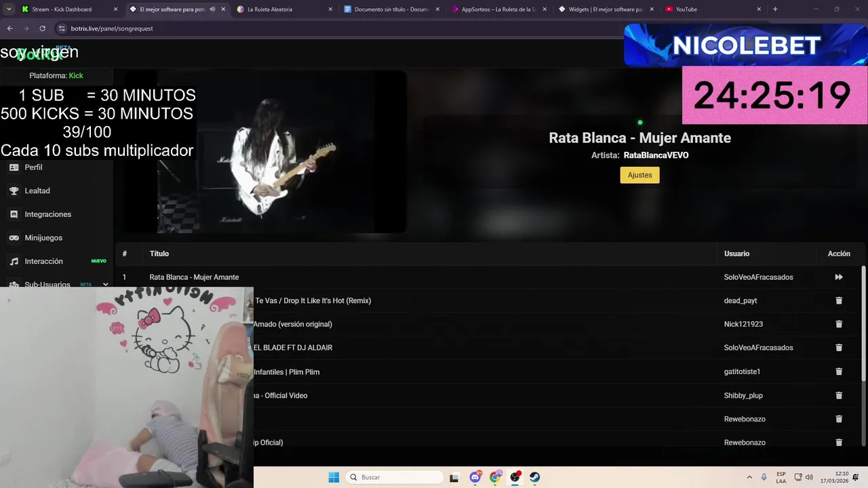Delete the song requested by Nick121923
868x488 pixels.
[839, 324]
